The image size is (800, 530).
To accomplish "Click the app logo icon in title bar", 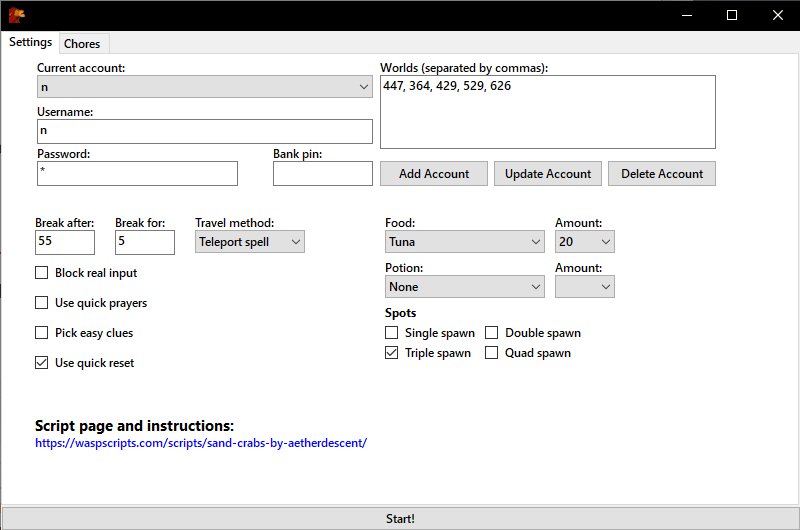I will point(16,15).
